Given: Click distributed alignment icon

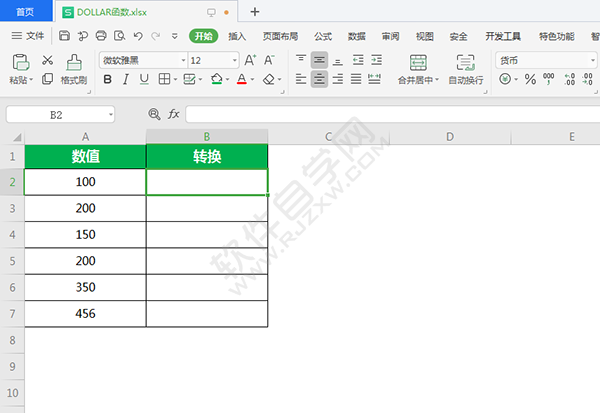Looking at the screenshot, I should click(x=374, y=79).
